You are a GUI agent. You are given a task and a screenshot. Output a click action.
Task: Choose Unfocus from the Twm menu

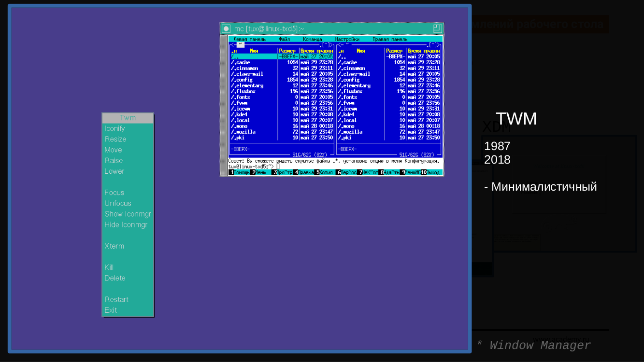click(128, 203)
